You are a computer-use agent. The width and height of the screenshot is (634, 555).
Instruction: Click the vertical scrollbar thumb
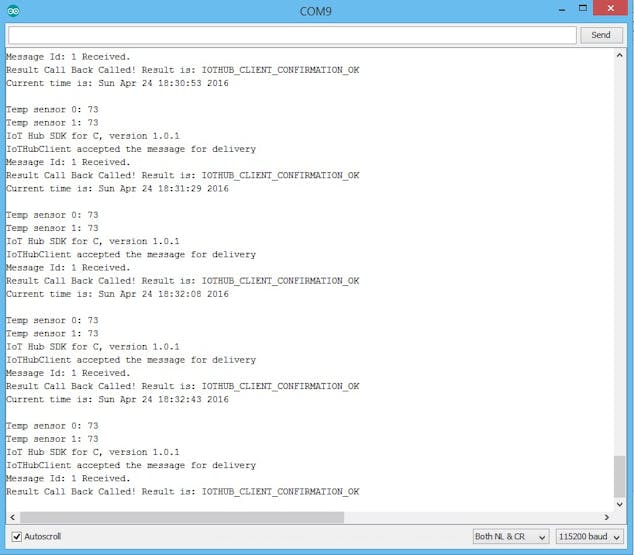619,477
